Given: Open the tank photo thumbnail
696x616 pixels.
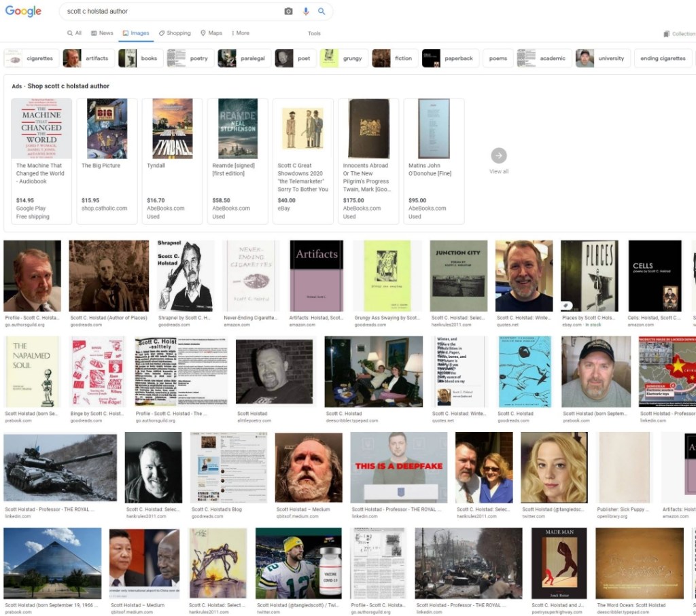Looking at the screenshot, I should 60,467.
